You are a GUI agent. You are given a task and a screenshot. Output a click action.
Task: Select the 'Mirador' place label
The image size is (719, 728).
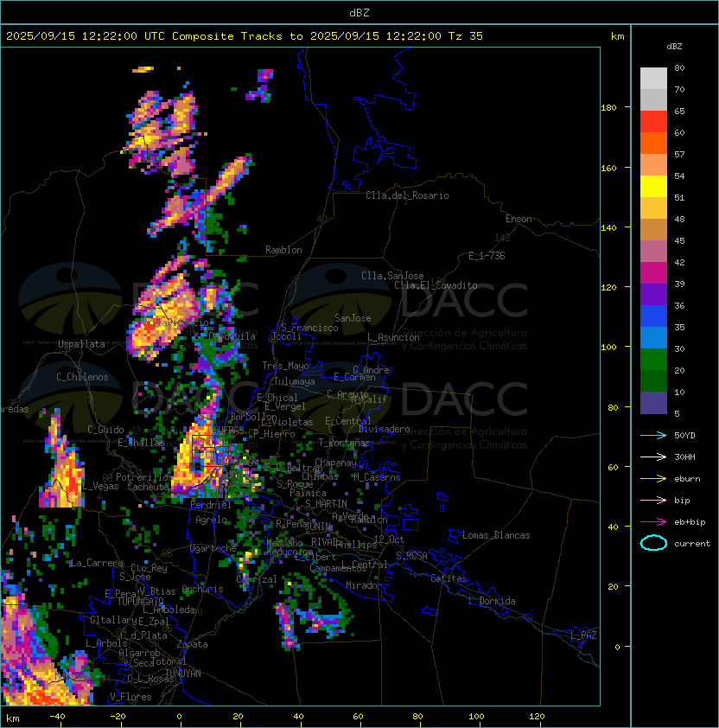(x=364, y=585)
